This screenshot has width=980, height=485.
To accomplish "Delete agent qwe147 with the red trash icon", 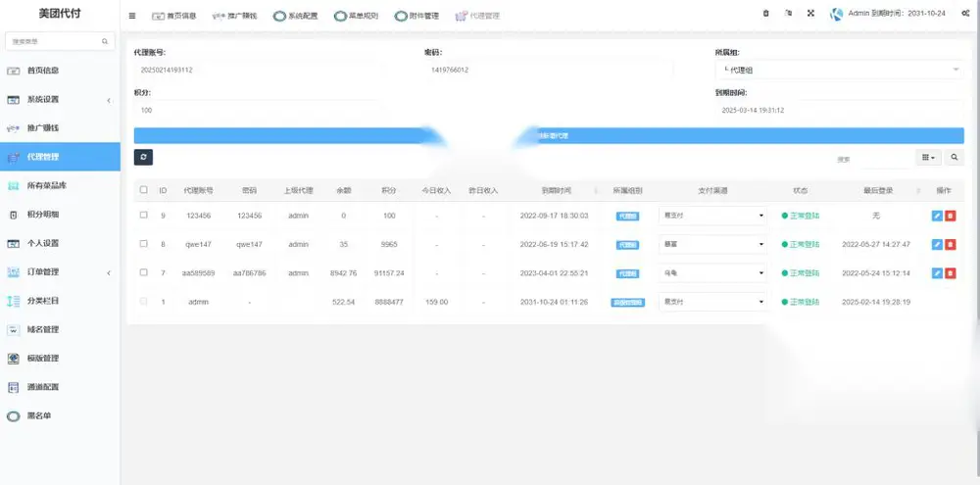I will click(950, 244).
